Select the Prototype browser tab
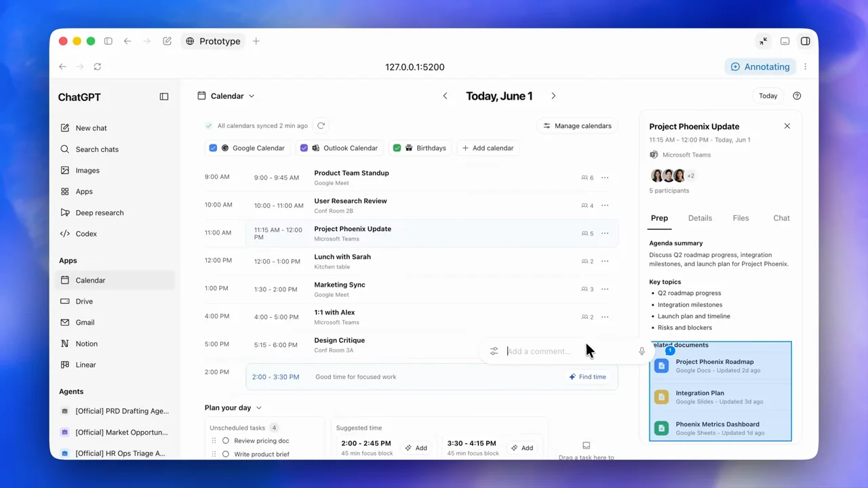This screenshot has width=868, height=488. (214, 41)
